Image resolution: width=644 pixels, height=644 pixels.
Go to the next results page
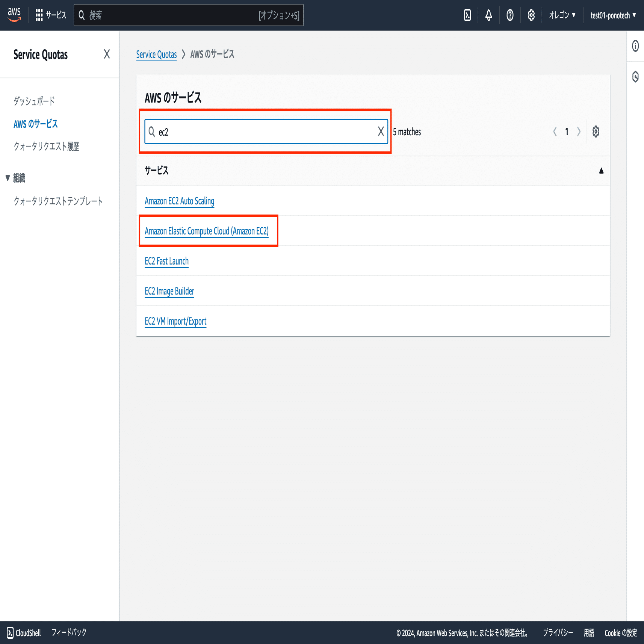(579, 132)
